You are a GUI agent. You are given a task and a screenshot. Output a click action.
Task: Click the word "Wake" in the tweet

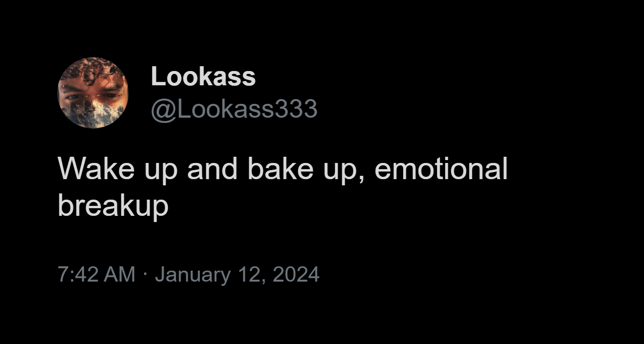[x=96, y=169]
